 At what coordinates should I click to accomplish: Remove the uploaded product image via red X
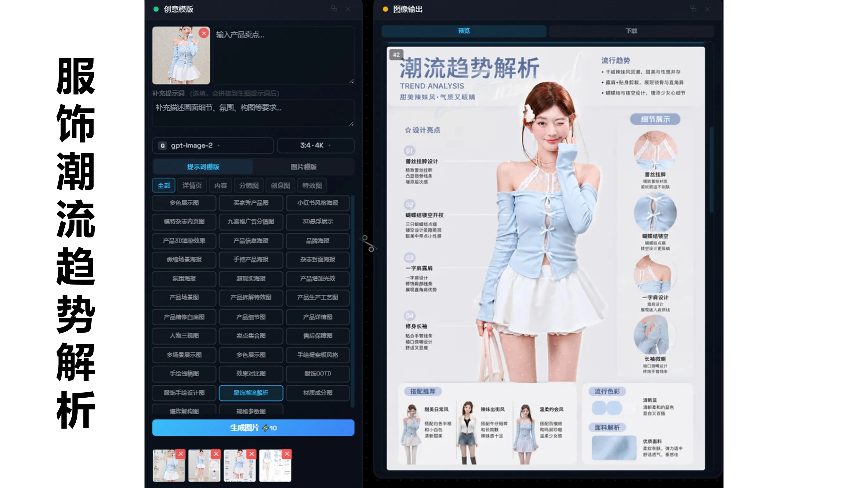pyautogui.click(x=203, y=33)
